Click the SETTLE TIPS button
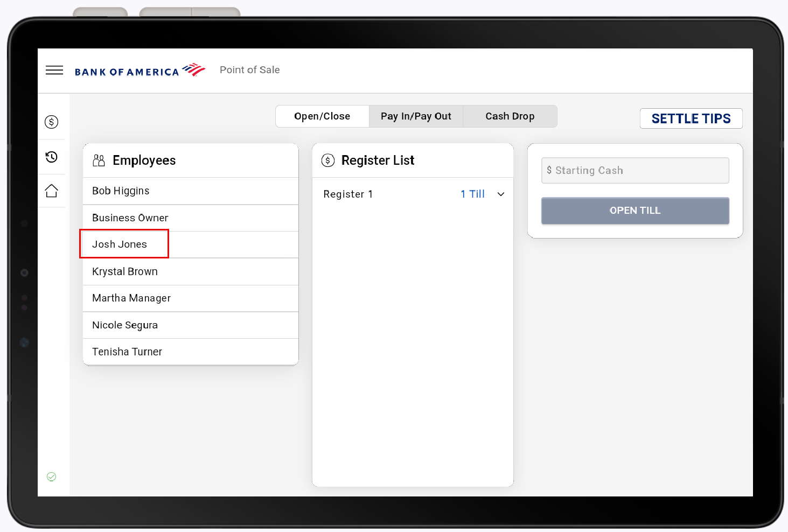 (691, 118)
